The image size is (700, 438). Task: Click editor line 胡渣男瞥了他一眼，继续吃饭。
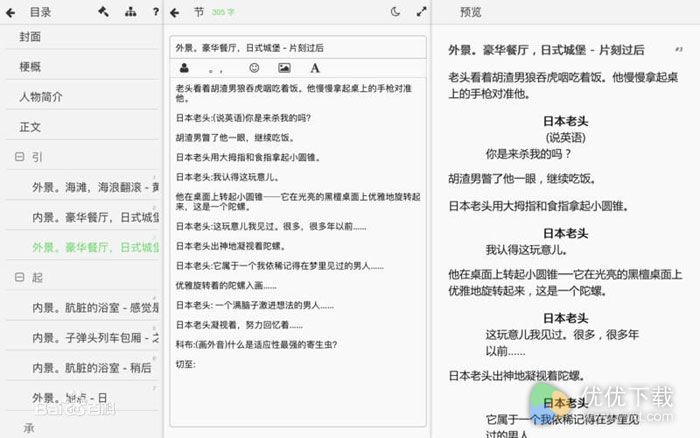point(235,138)
